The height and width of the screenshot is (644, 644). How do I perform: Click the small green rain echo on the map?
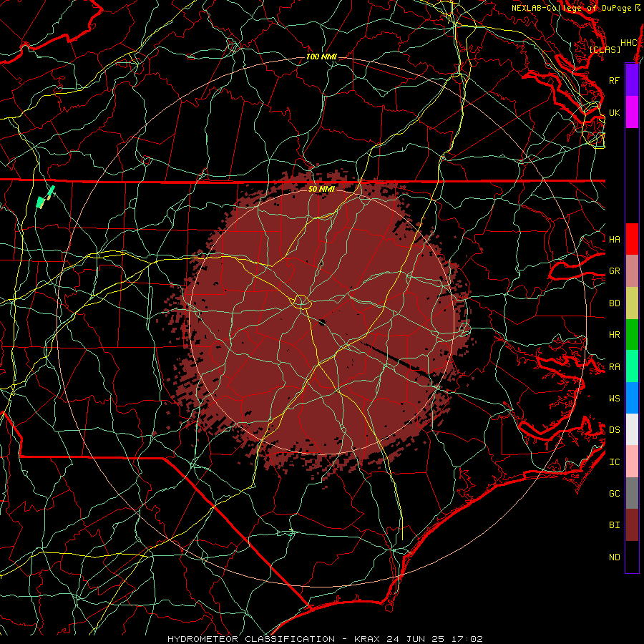point(45,197)
